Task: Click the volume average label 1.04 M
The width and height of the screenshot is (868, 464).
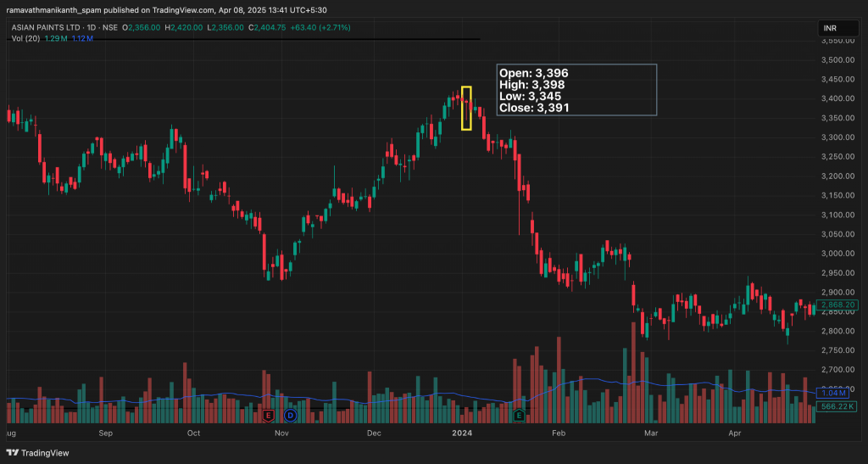Action: pos(834,393)
